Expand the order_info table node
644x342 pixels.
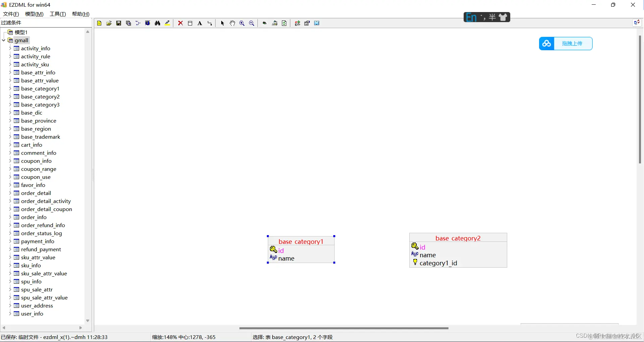10,217
